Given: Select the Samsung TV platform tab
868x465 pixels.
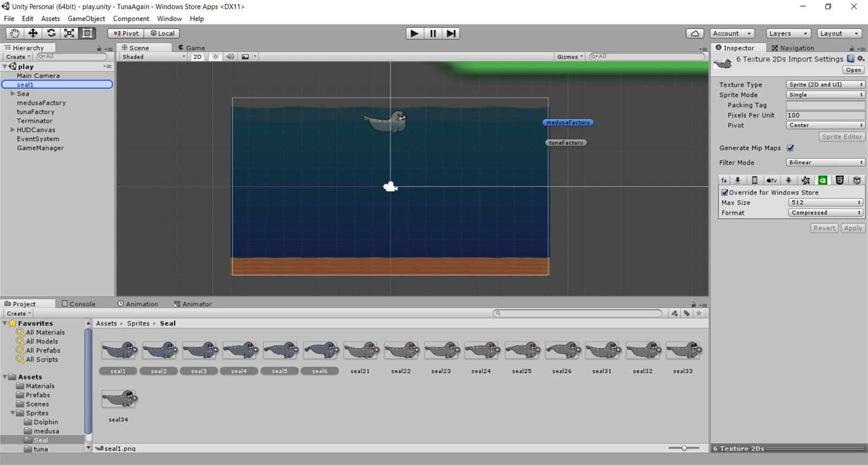Looking at the screenshot, I should click(857, 180).
